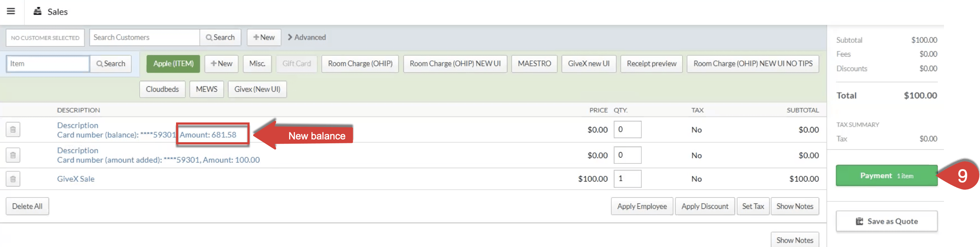Open the hamburger menu
The height and width of the screenshot is (247, 980).
point(11,11)
